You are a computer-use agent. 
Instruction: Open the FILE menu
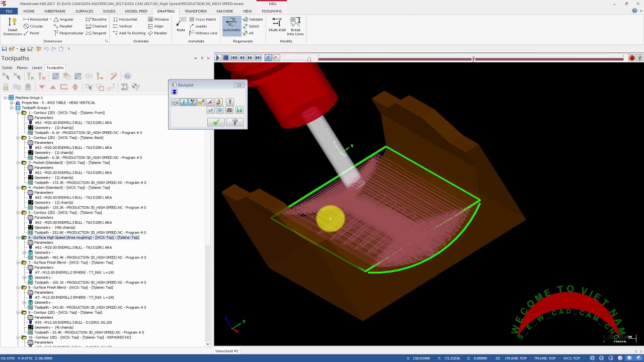9,11
